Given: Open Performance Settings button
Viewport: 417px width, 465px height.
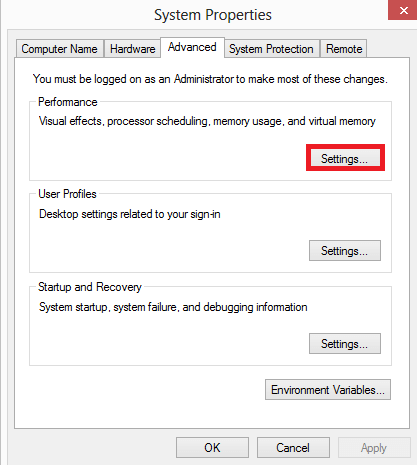Looking at the screenshot, I should [x=345, y=158].
